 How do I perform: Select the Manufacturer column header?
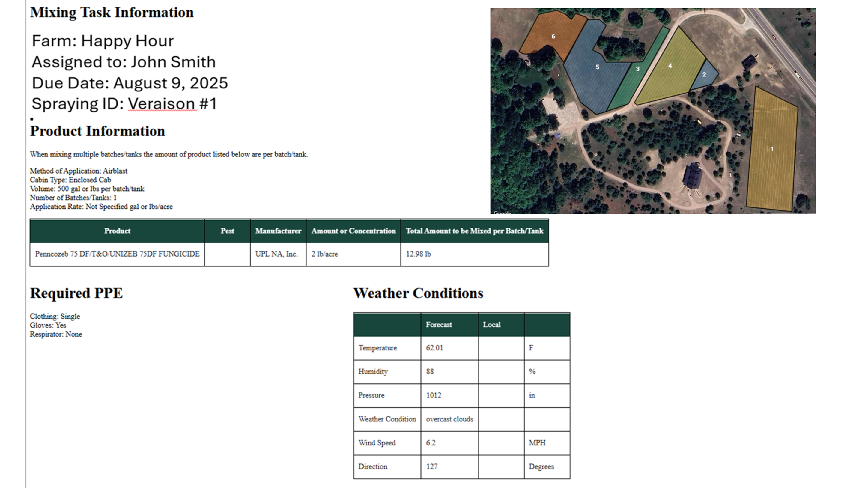(278, 231)
